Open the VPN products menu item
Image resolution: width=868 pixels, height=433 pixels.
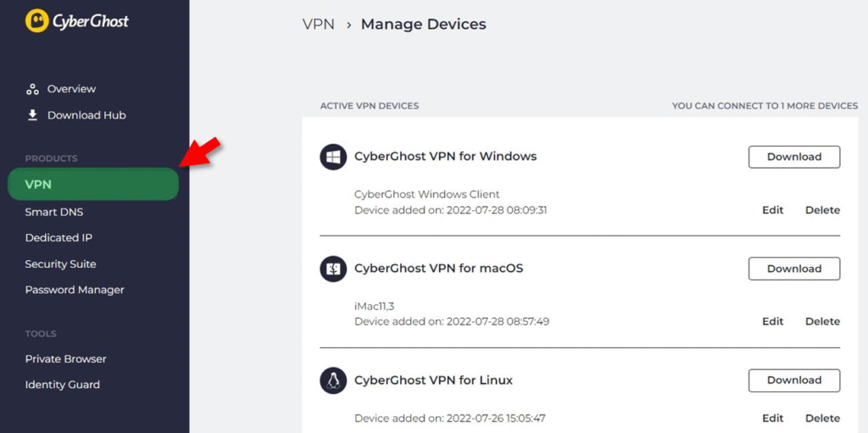pos(92,185)
